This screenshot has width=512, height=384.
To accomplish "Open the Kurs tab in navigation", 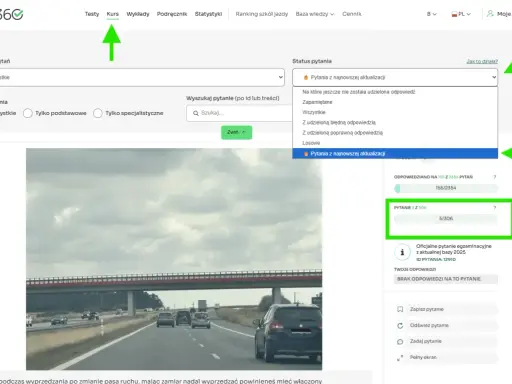I will pos(113,14).
